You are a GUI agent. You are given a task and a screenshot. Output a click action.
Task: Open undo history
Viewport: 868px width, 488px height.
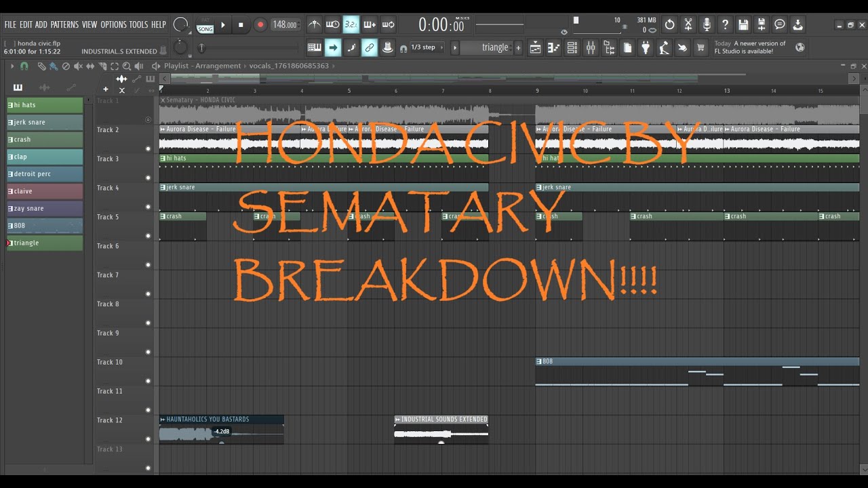(670, 25)
